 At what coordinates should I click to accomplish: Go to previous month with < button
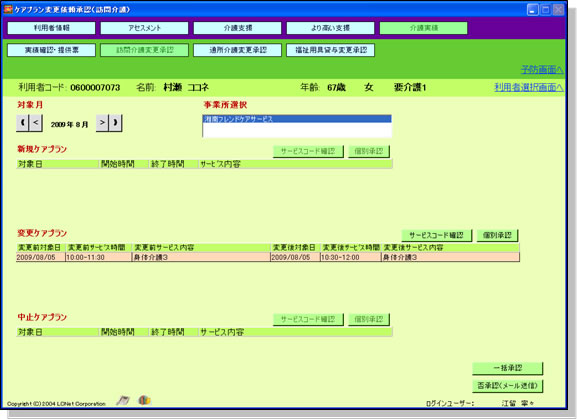coord(36,122)
